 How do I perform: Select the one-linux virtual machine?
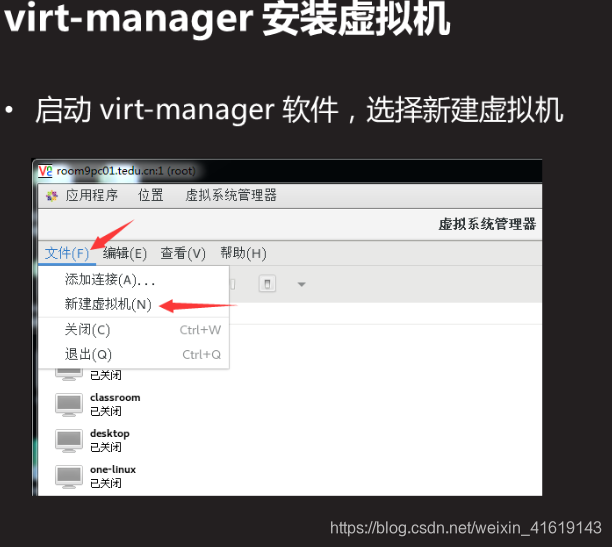click(290, 476)
